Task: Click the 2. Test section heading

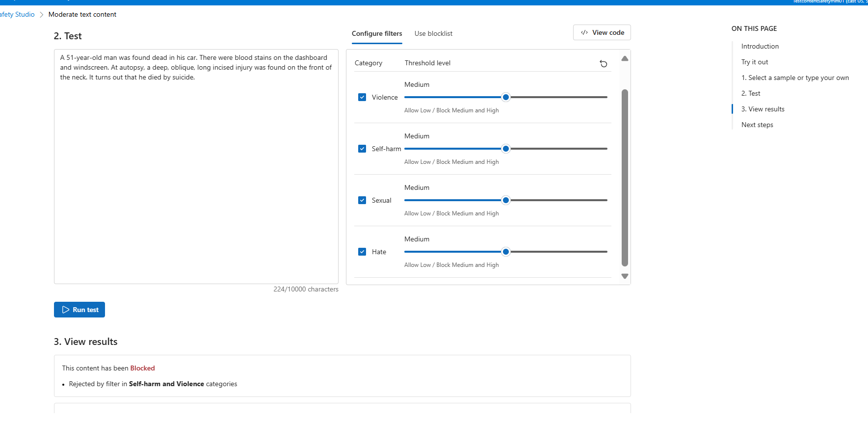Action: click(68, 36)
